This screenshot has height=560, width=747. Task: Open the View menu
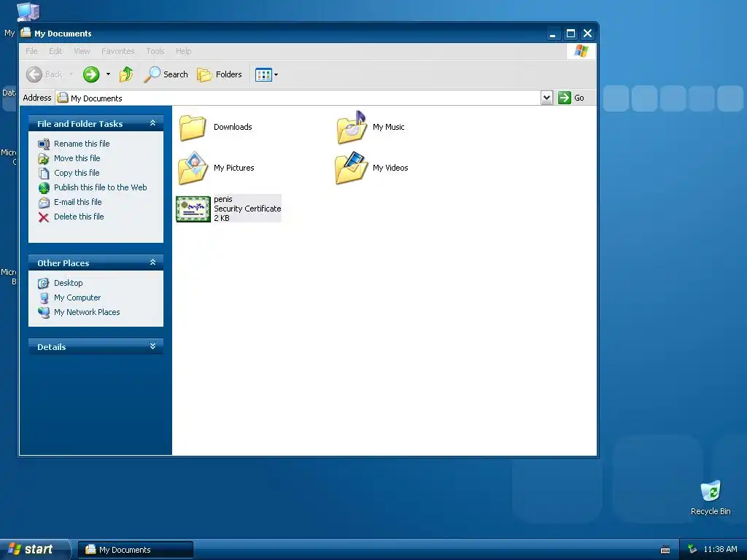point(82,51)
